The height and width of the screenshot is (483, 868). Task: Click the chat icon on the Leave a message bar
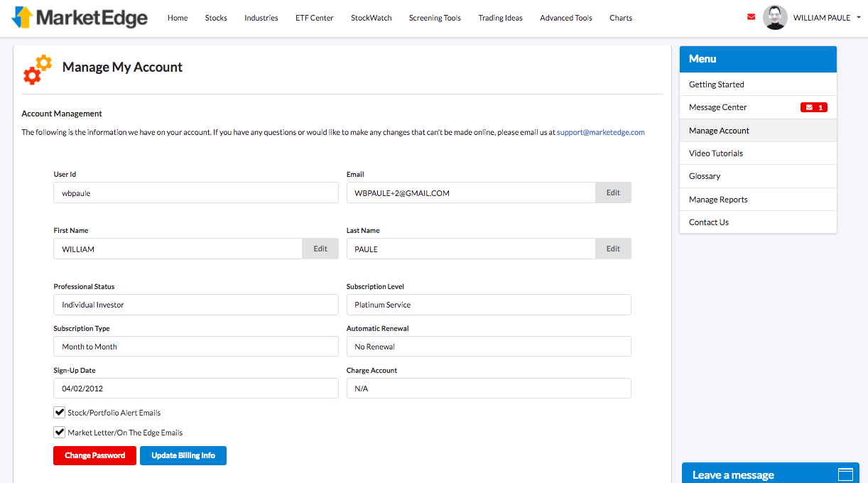[x=845, y=473]
